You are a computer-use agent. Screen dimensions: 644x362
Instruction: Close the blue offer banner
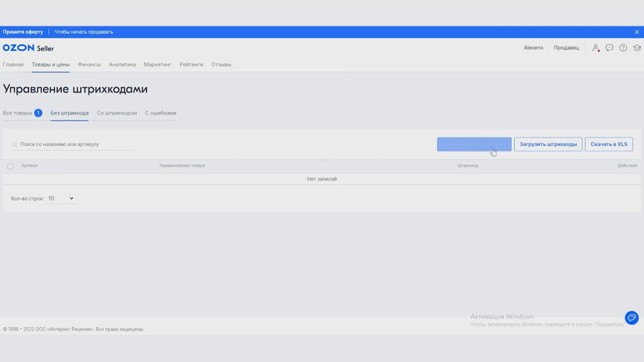[x=637, y=32]
